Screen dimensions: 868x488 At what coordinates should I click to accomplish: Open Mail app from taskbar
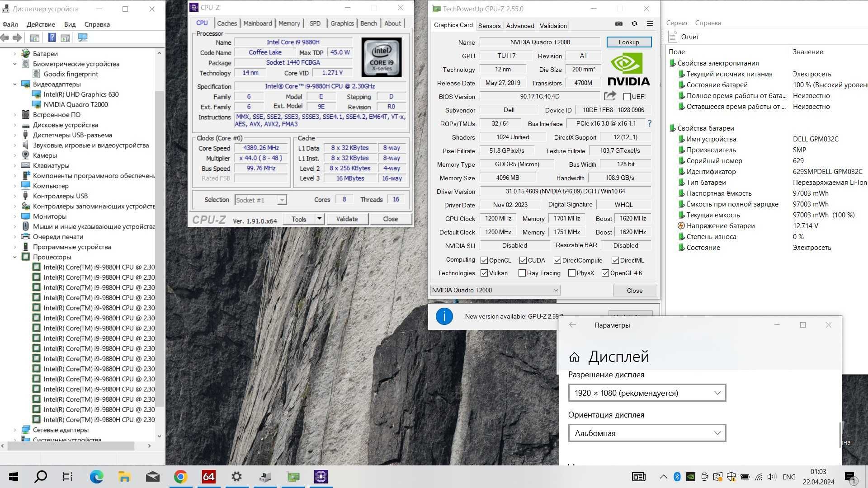pos(152,477)
